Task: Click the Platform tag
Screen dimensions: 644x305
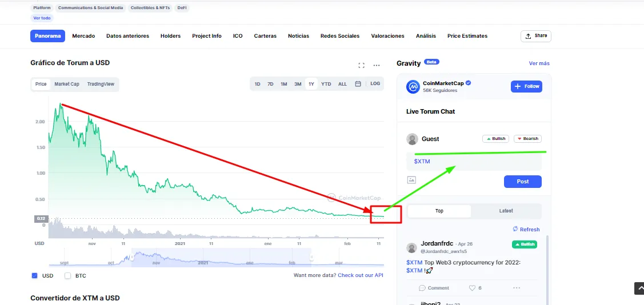Action: coord(42,8)
